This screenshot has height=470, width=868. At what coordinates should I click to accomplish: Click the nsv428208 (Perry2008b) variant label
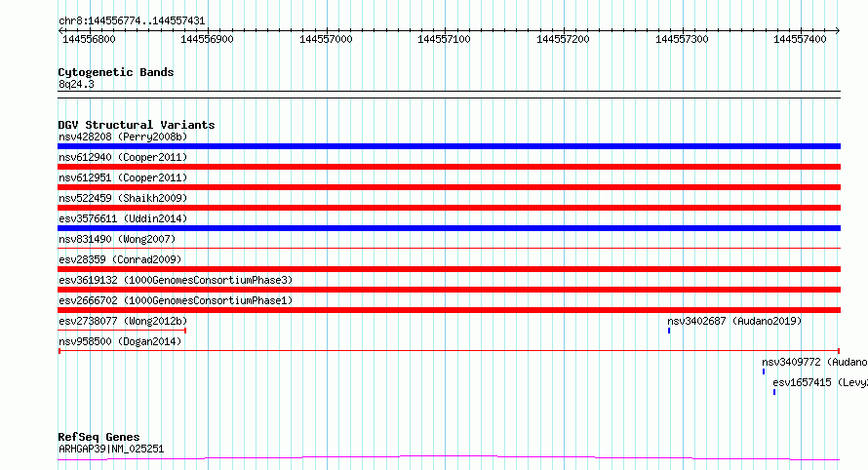tap(123, 137)
